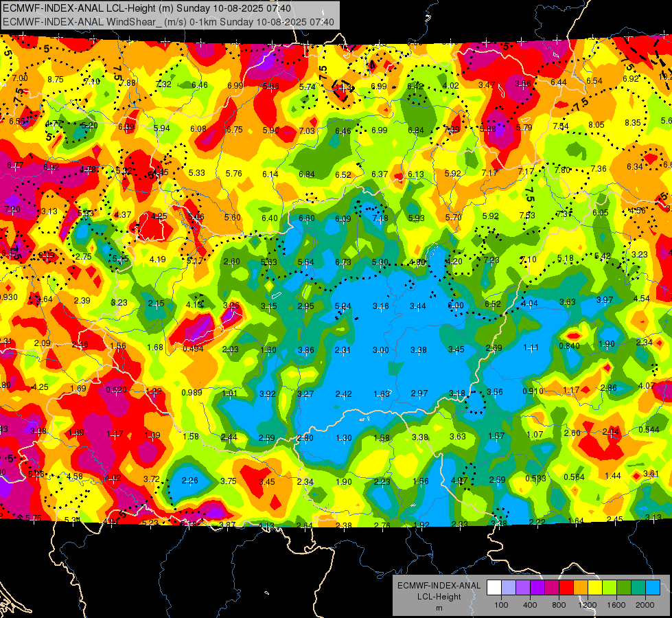Click the wind shear value 2.26
The image size is (672, 618).
pos(190,481)
